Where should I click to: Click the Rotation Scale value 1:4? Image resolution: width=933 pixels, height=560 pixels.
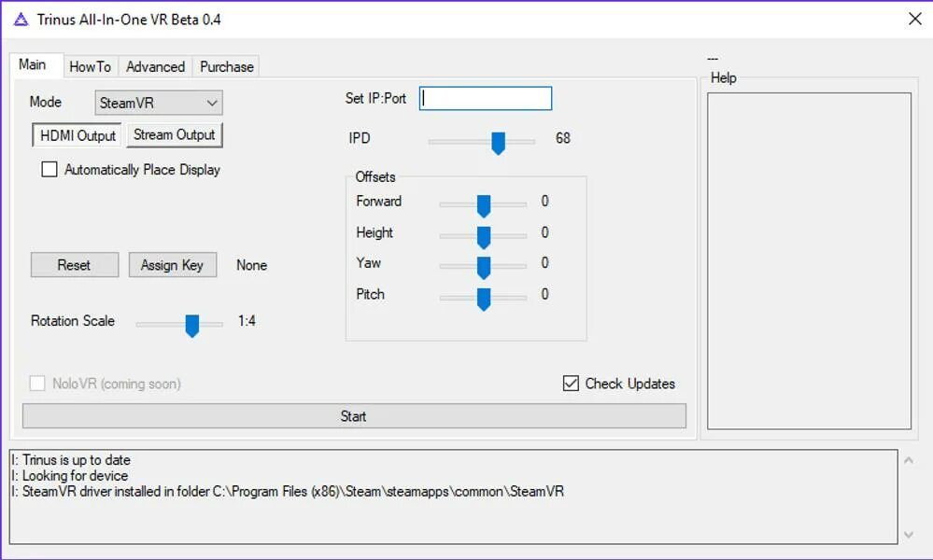coord(247,321)
